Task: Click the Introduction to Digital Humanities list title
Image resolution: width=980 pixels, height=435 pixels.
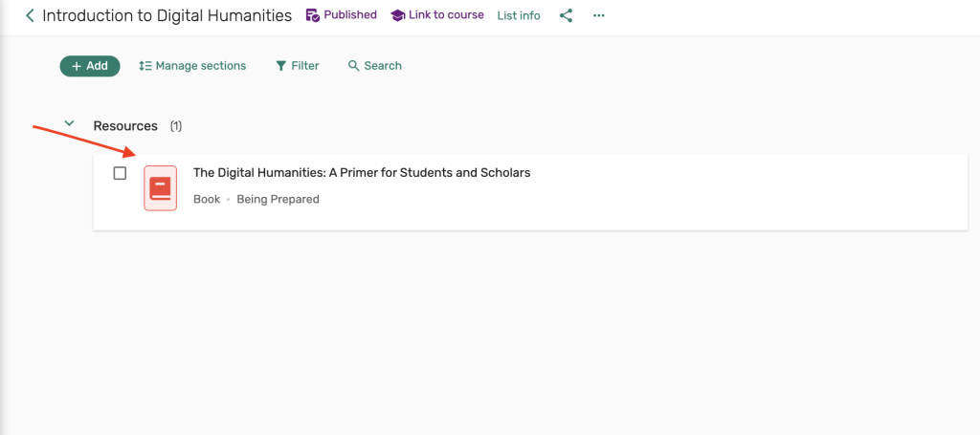Action: click(x=167, y=15)
